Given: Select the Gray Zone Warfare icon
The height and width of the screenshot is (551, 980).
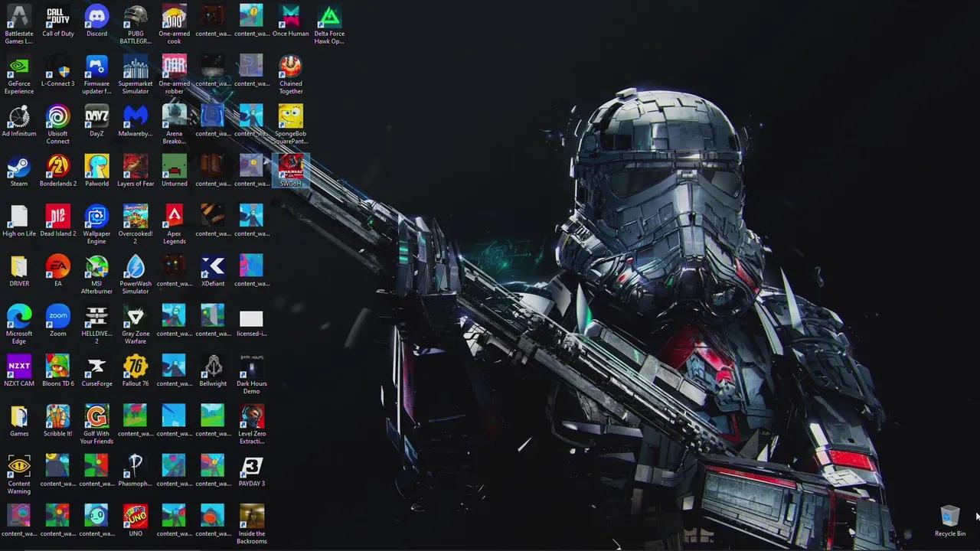Looking at the screenshot, I should click(136, 324).
